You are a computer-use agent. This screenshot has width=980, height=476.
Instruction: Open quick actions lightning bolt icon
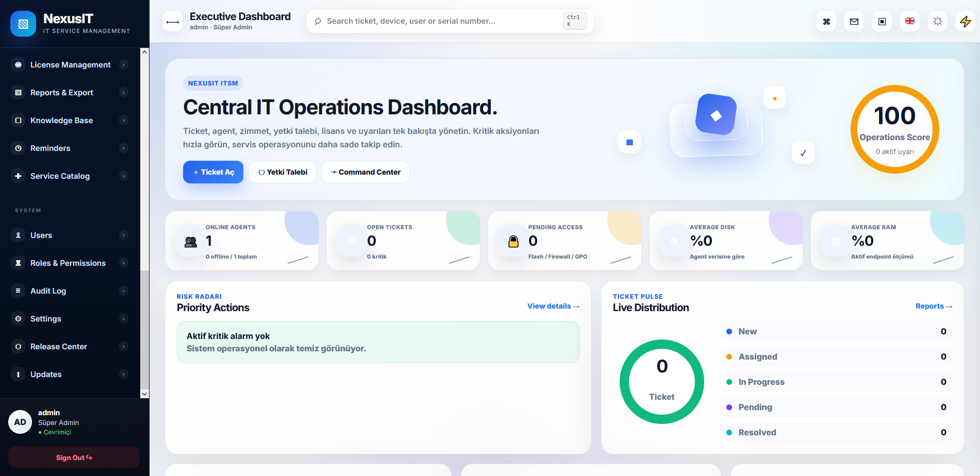(966, 22)
